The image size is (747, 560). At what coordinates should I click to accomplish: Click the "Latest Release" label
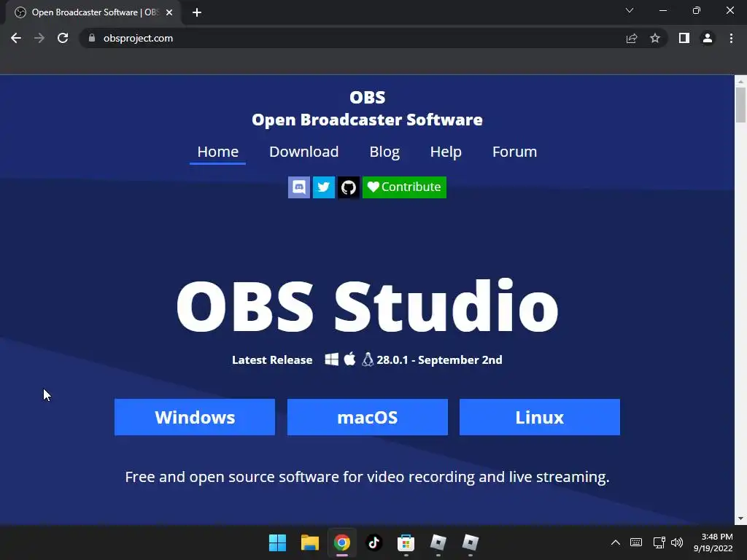(x=272, y=360)
